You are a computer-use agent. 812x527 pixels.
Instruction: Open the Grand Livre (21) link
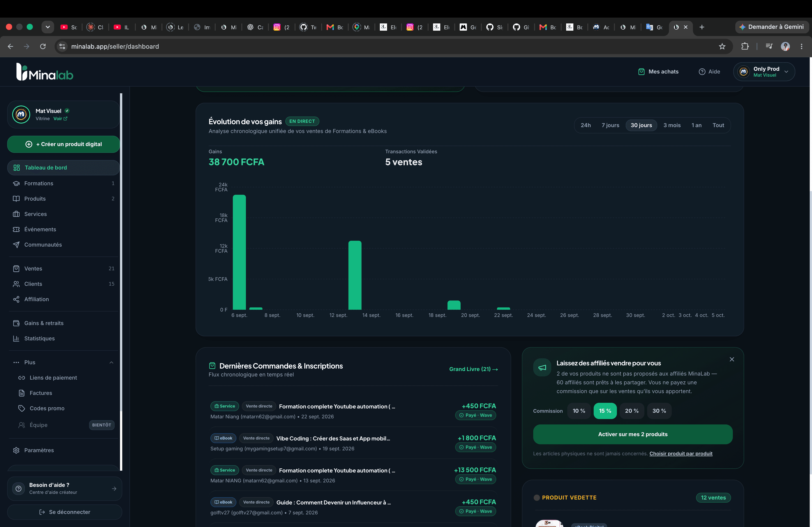tap(473, 369)
